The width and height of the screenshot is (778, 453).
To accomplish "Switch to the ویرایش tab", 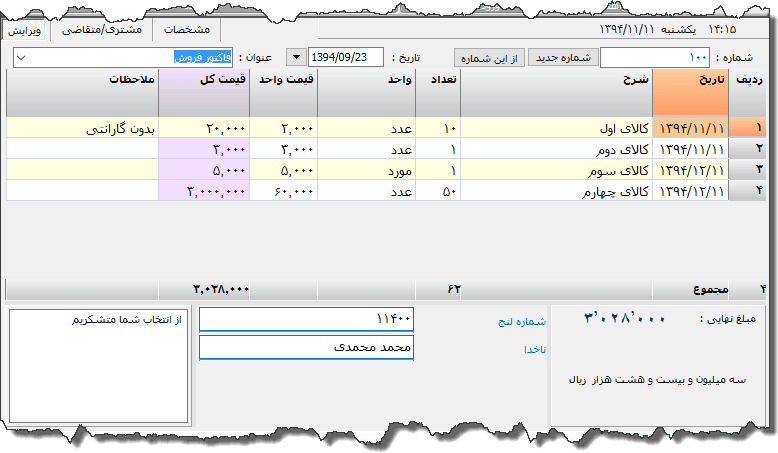I will point(25,30).
